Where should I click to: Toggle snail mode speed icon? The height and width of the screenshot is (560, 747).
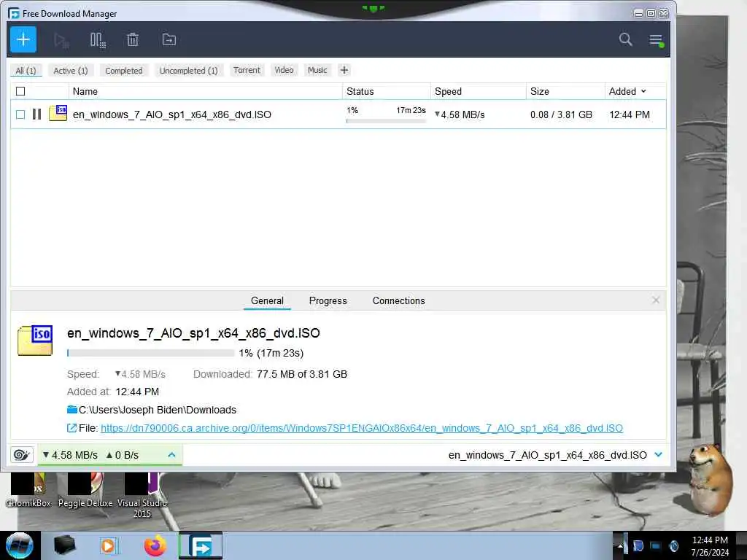coord(22,455)
